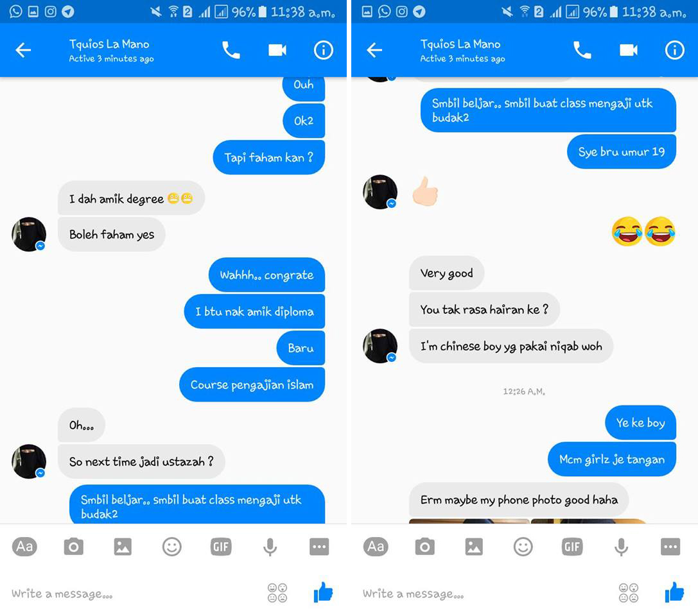Image resolution: width=698 pixels, height=616 pixels.
Task: Focus the right "Write a message..." field
Action: pyautogui.click(x=485, y=594)
